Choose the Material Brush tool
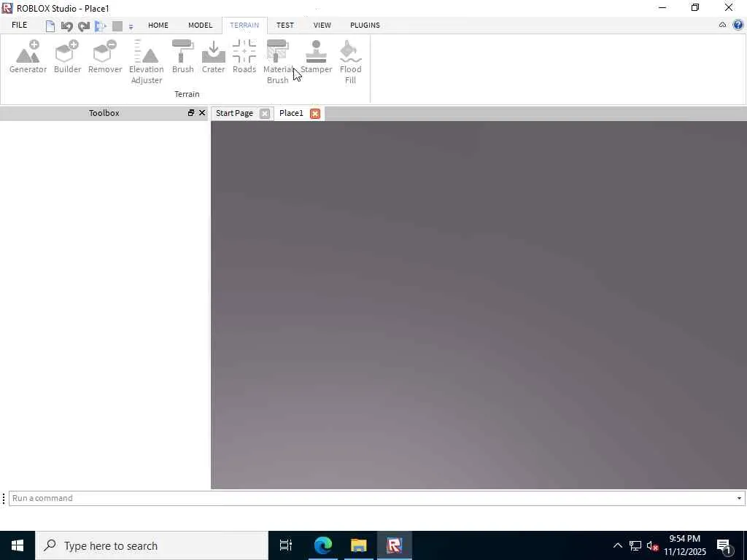747x560 pixels. tap(278, 62)
